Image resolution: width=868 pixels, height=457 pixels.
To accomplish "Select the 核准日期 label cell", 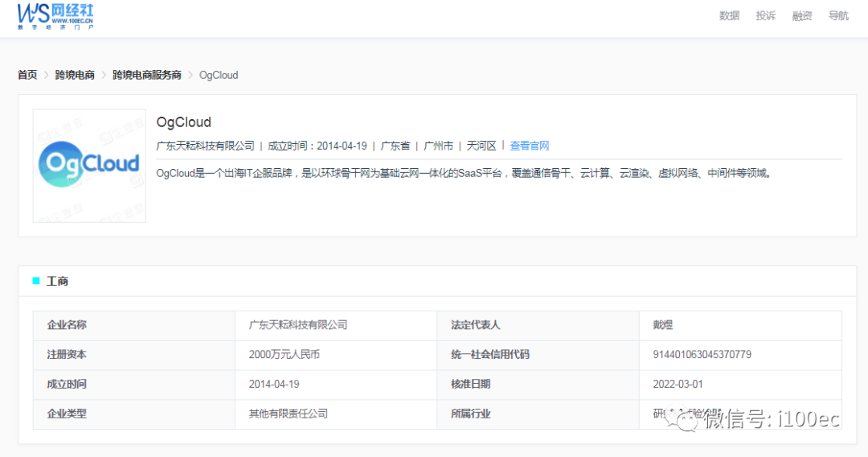I will click(x=538, y=385).
